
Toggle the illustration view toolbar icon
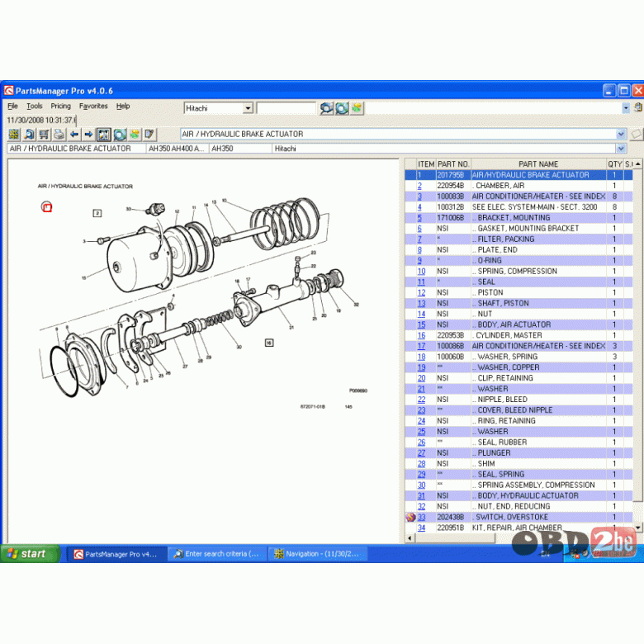point(103,135)
